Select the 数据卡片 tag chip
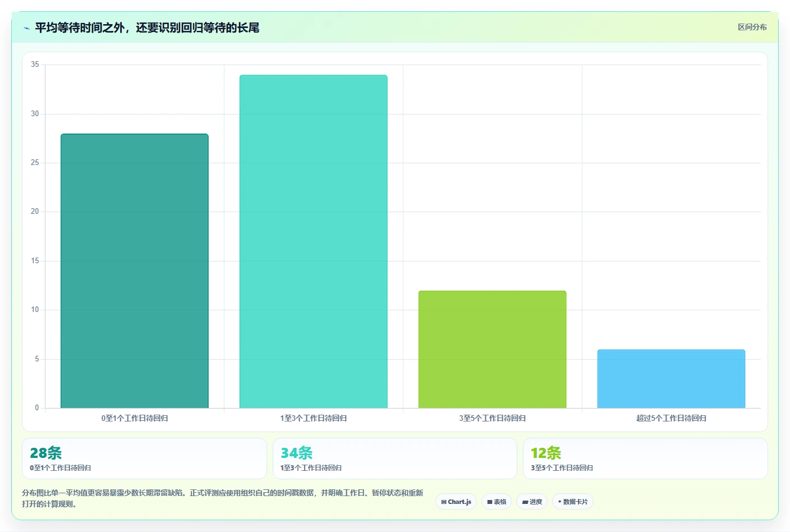This screenshot has width=790, height=532. pyautogui.click(x=573, y=502)
